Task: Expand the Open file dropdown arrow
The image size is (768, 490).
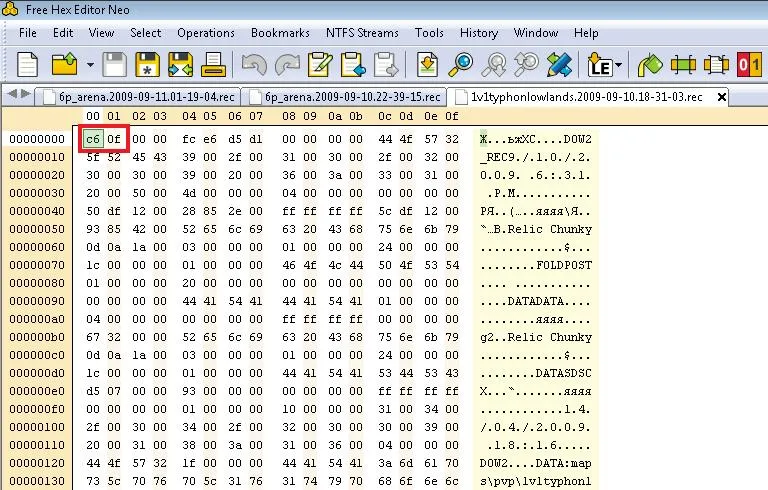Action: (x=90, y=65)
